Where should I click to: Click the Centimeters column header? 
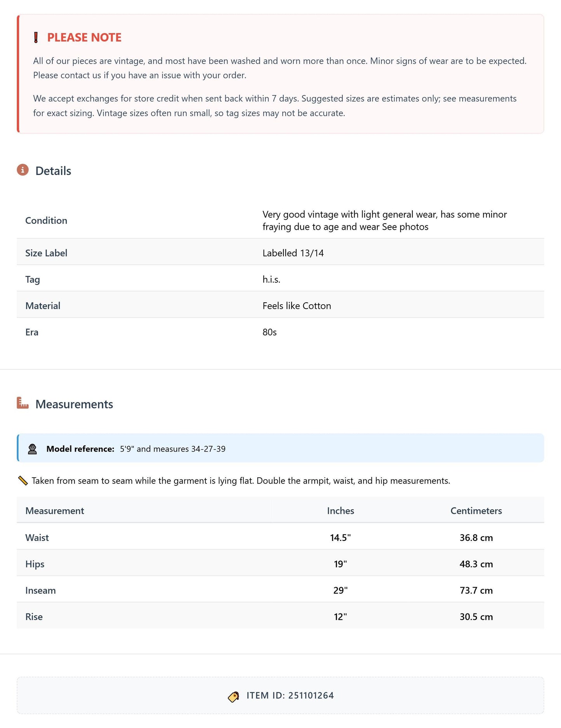[476, 511]
